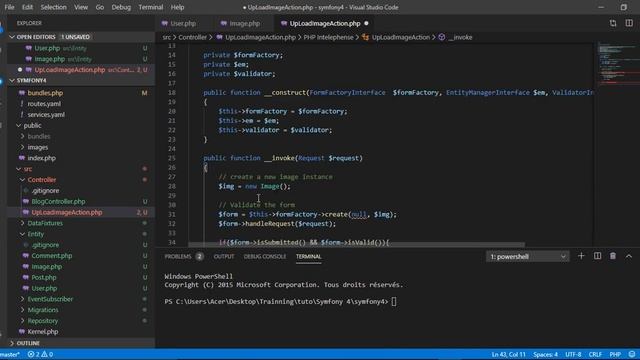Create a new terminal with plus icon

tap(581, 256)
